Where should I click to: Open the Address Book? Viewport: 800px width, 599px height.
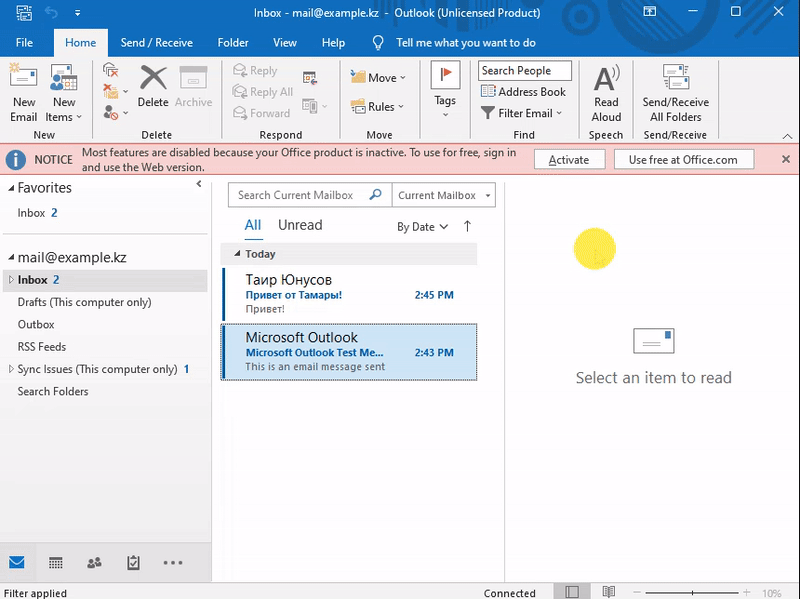523,92
